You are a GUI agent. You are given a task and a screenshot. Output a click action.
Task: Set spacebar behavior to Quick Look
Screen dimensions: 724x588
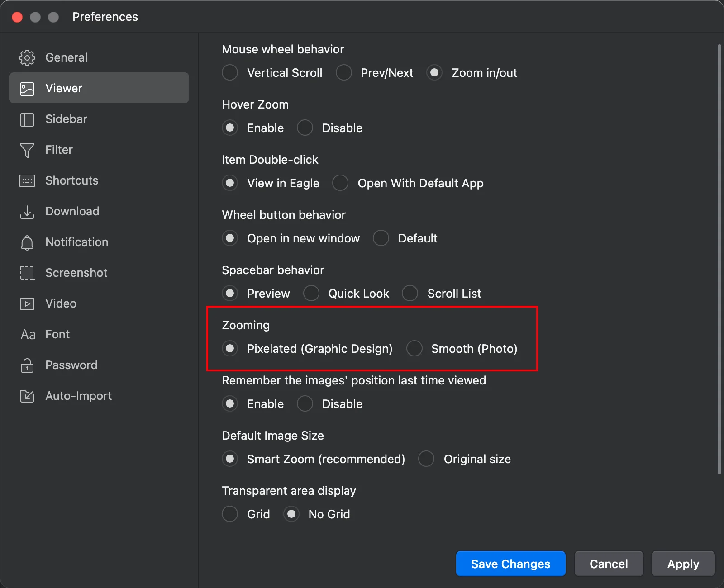(x=311, y=293)
